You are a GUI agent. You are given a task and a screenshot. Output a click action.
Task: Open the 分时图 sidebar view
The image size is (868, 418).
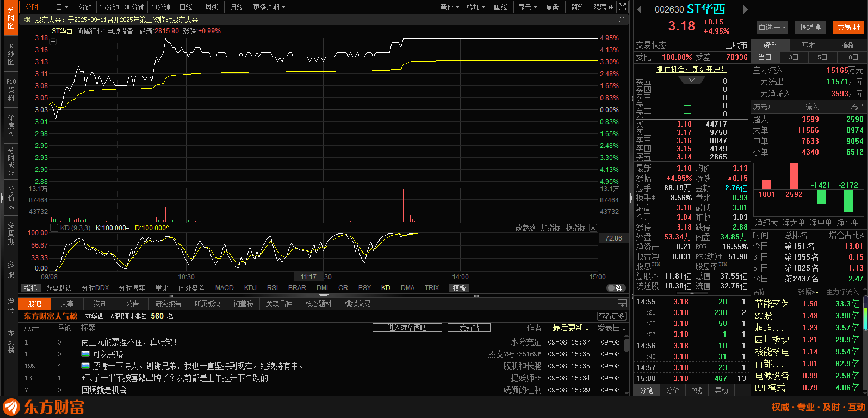(x=11, y=18)
